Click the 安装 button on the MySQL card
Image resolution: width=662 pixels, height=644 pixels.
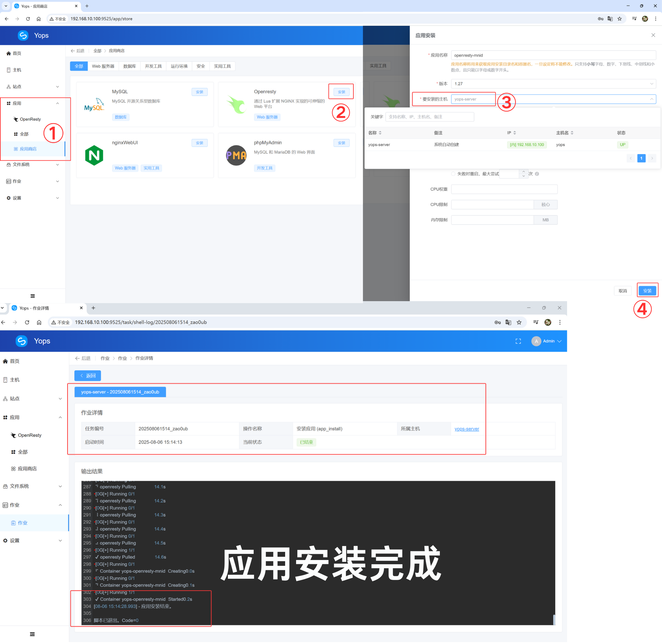click(199, 92)
